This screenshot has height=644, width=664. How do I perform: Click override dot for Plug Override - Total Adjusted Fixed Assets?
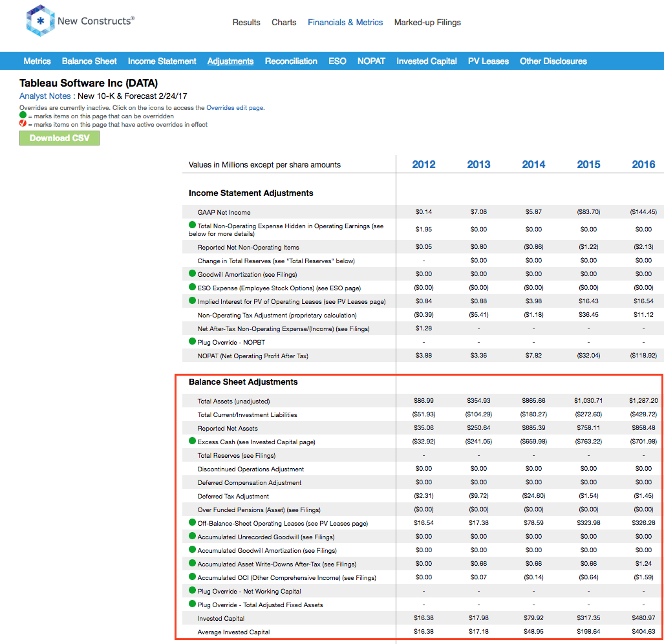(192, 604)
